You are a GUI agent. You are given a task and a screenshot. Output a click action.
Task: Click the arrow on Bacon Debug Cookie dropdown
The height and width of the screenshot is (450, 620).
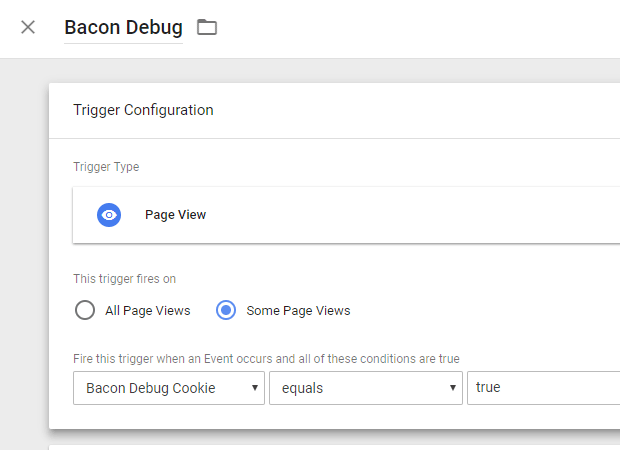[255, 388]
